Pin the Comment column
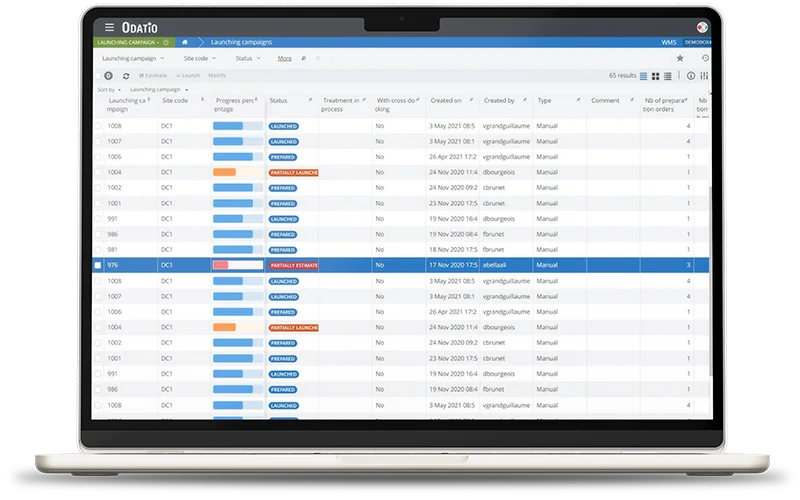The width and height of the screenshot is (800, 500). coord(632,100)
